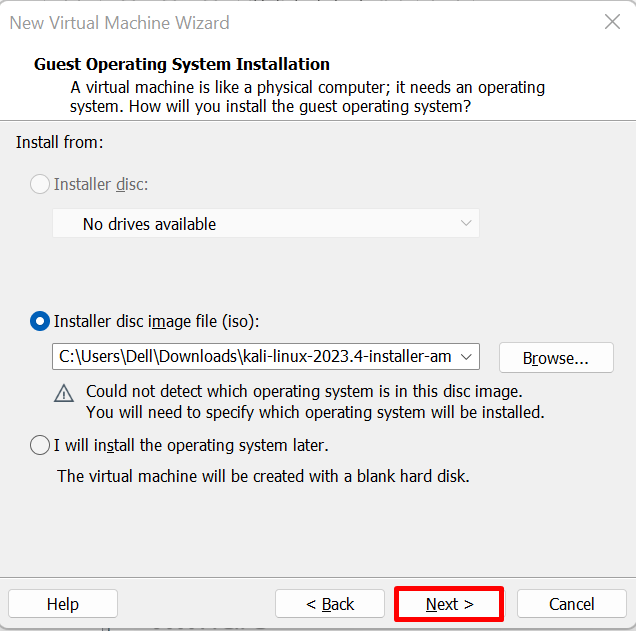Screen dimensions: 636x631
Task: Select I will install the operating system later
Action: pos(40,445)
